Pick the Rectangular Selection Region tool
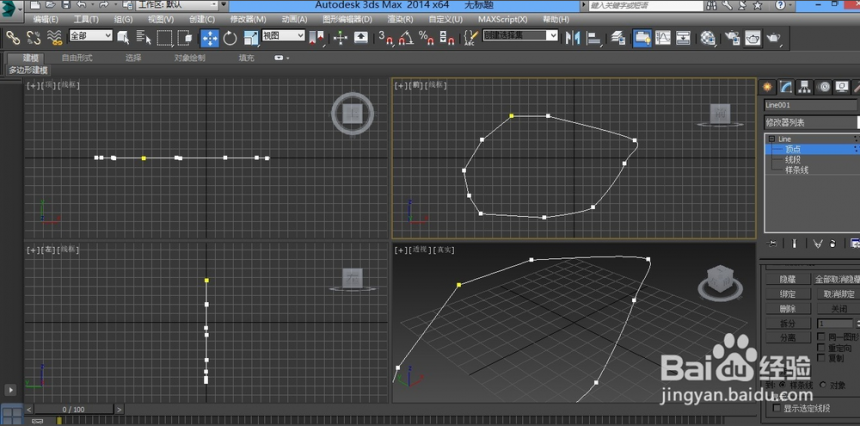This screenshot has width=860, height=426. 165,38
